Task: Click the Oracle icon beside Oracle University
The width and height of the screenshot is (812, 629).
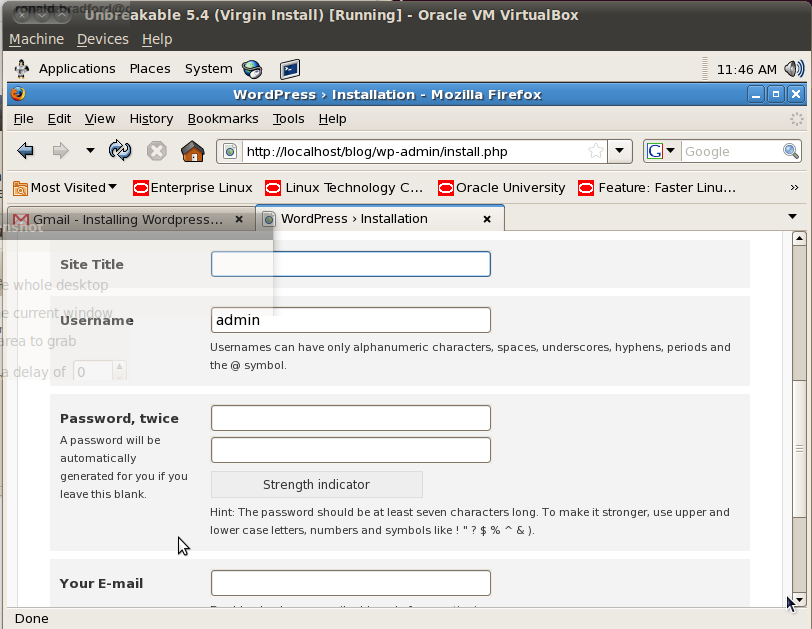Action: click(445, 188)
